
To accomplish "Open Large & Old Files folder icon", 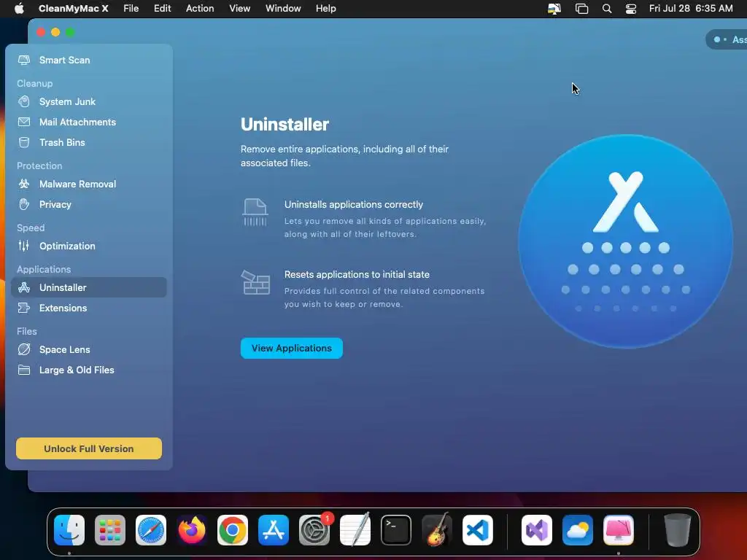I will coord(24,370).
